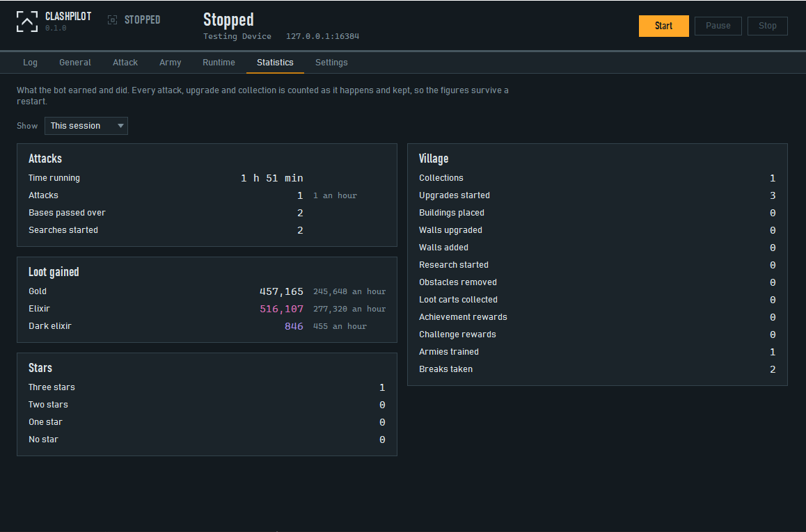The width and height of the screenshot is (806, 532).
Task: Click the stopped status indicator icon
Action: (x=112, y=20)
